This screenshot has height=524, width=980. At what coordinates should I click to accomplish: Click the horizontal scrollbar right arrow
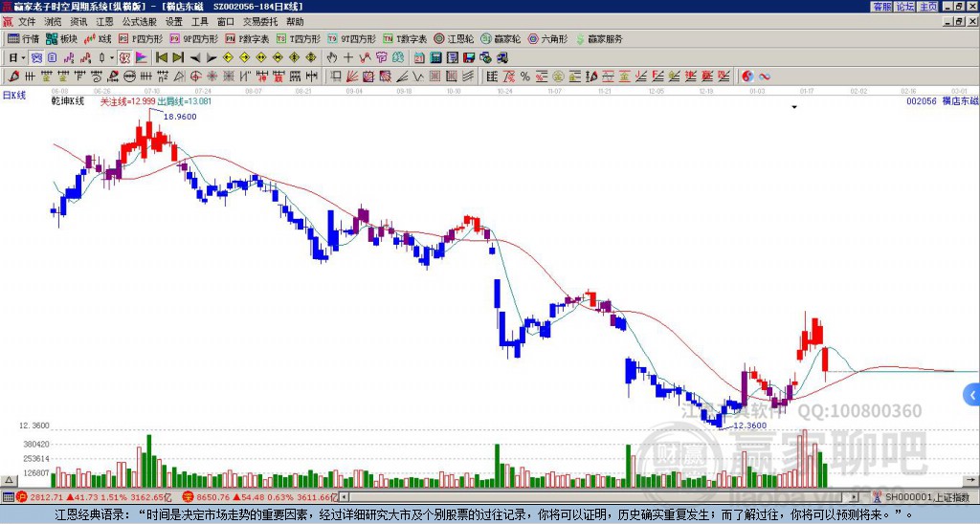855,497
